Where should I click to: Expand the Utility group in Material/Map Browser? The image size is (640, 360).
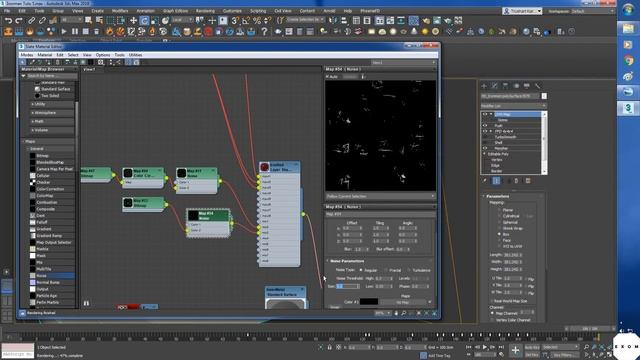click(x=33, y=104)
